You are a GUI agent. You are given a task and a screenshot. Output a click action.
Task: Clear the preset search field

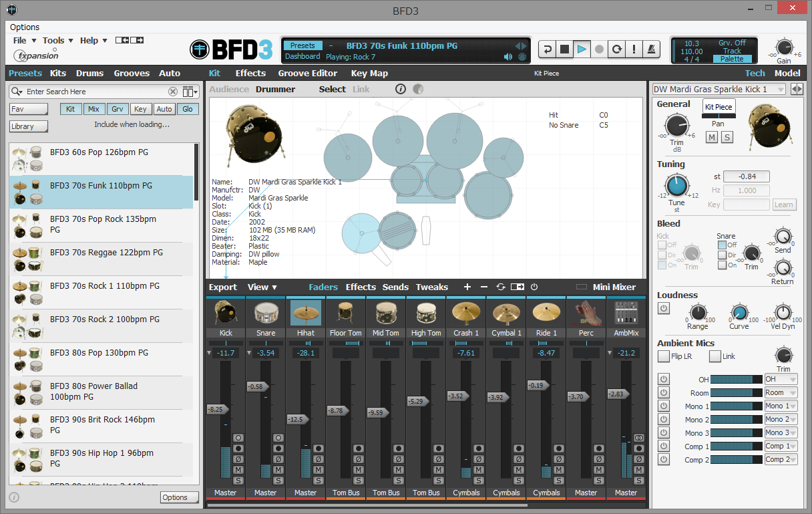[173, 92]
